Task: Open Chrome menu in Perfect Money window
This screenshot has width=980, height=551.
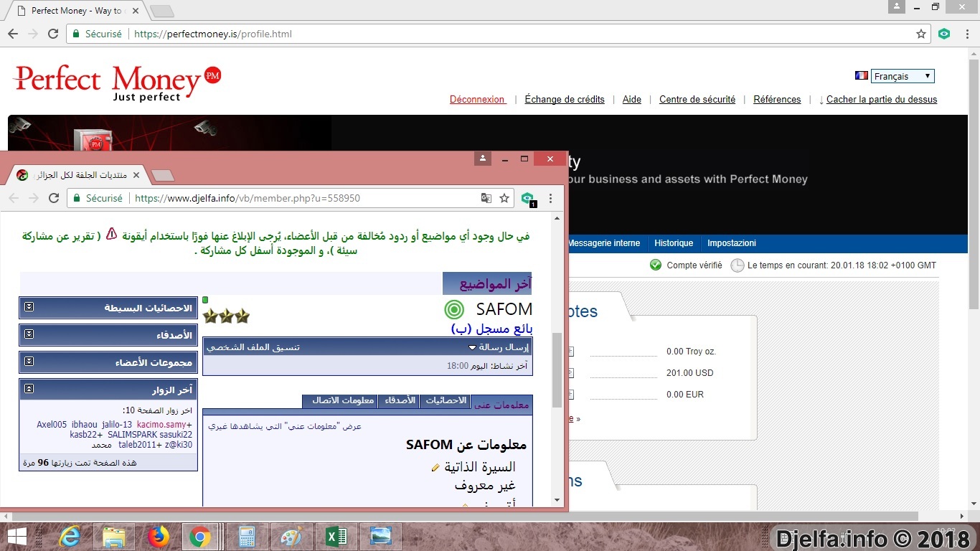Action: point(966,34)
